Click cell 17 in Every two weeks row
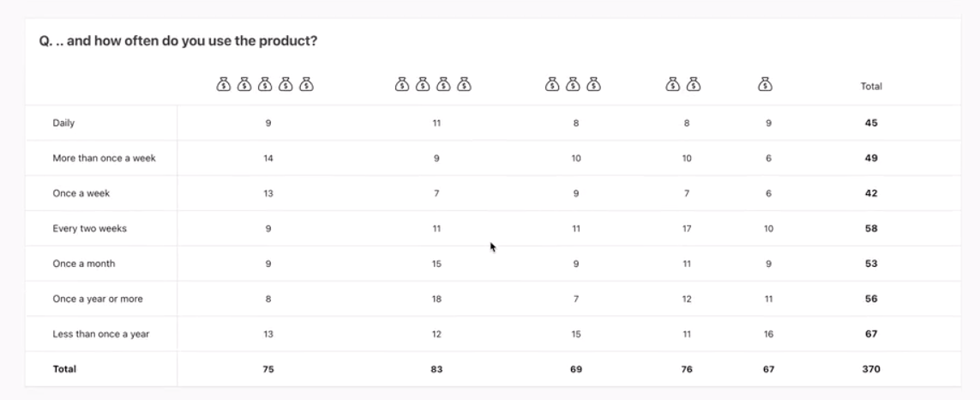Screen dimensions: 980x400 click(687, 228)
